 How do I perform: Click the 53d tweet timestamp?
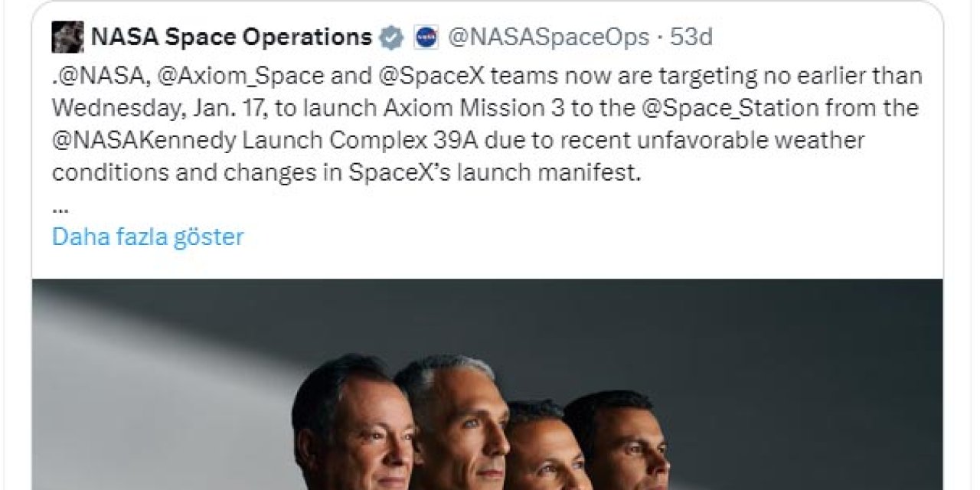pyautogui.click(x=692, y=37)
